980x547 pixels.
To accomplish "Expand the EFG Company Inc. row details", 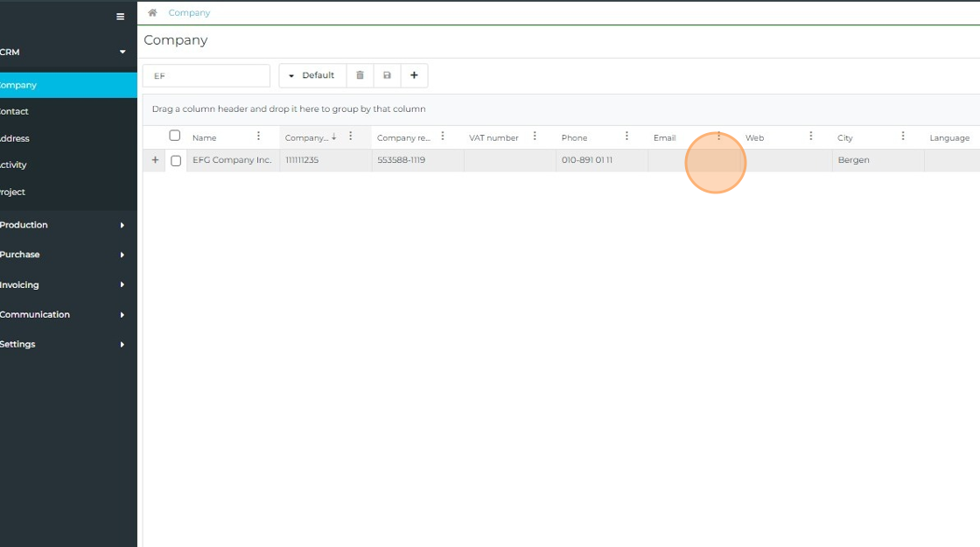I will pos(155,160).
